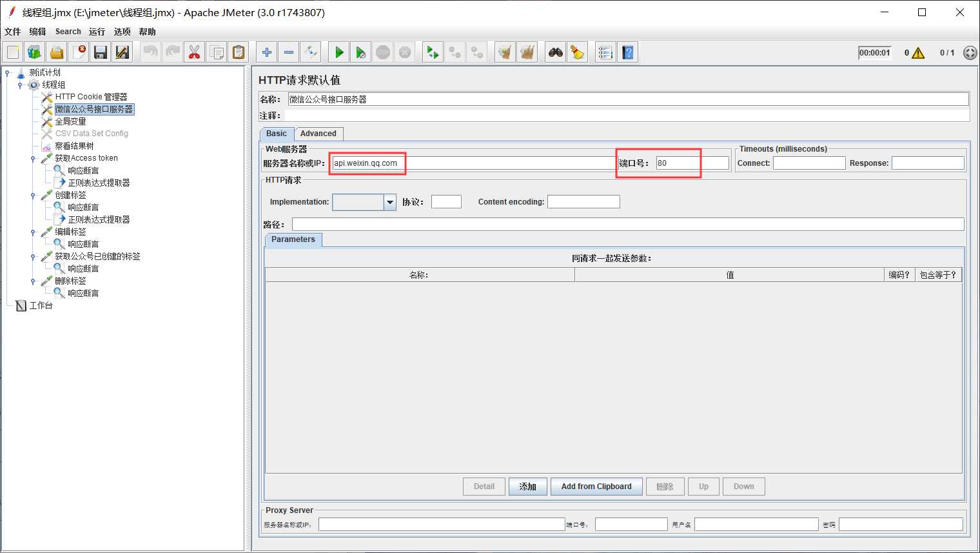
Task: Collapse the 线程组 tree node
Action: [x=20, y=85]
